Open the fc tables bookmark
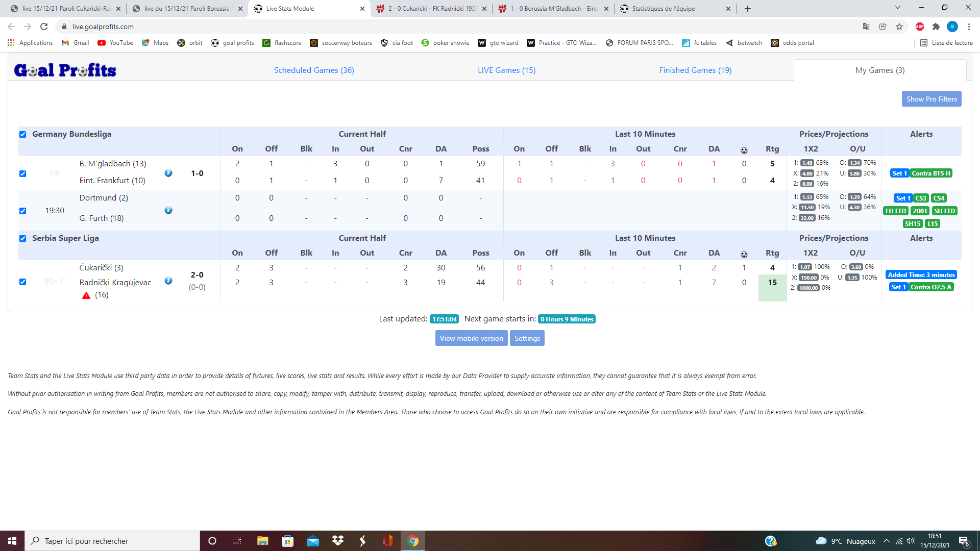980x551 pixels. point(700,43)
